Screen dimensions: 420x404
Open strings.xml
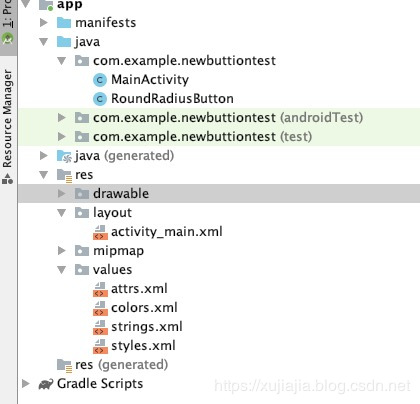point(147,327)
